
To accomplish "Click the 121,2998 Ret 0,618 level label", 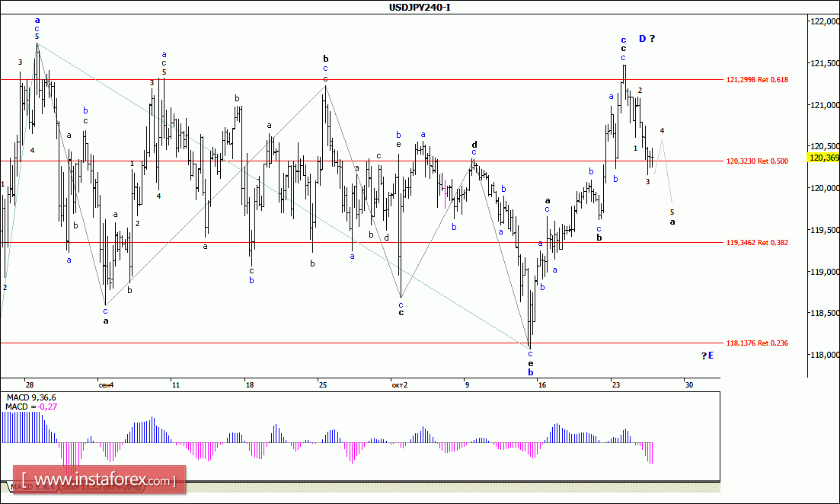I will [x=757, y=80].
